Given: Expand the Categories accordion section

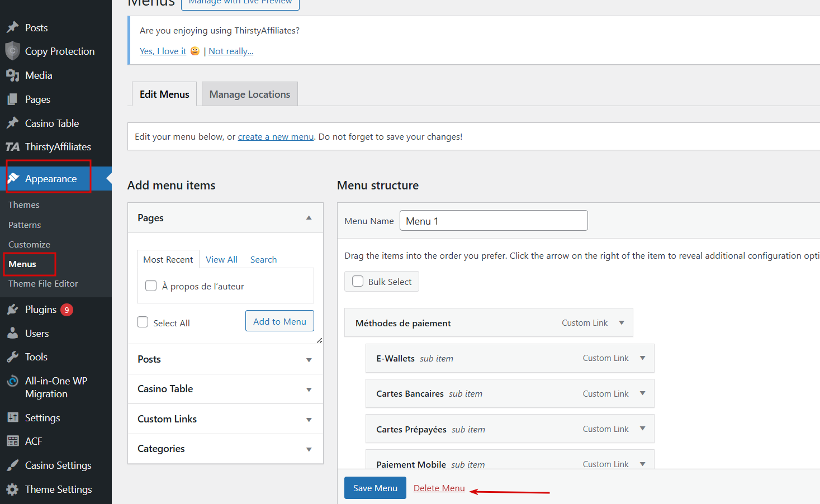Looking at the screenshot, I should (309, 449).
